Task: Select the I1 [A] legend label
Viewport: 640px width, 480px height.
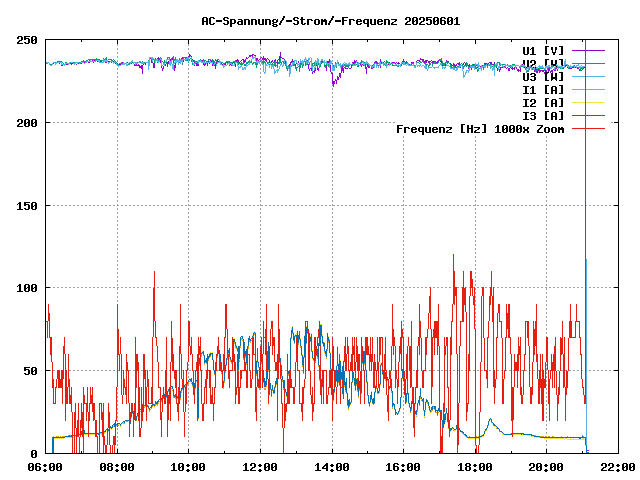Action: click(x=543, y=89)
